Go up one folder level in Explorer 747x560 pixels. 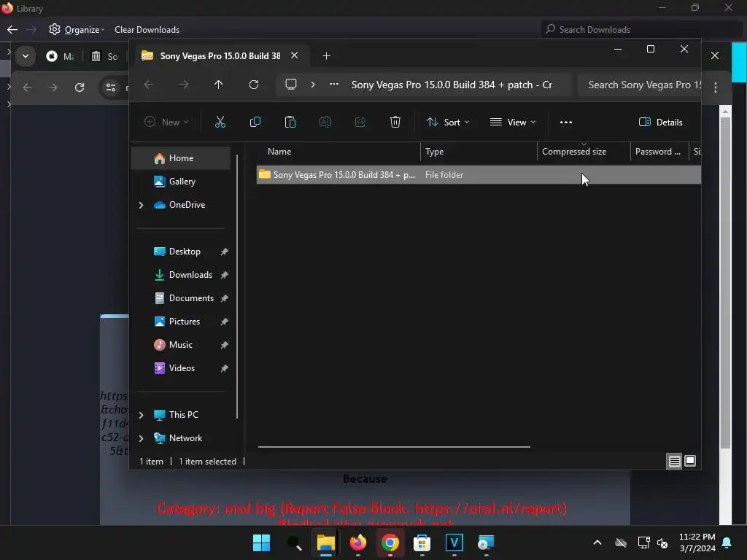click(x=218, y=85)
